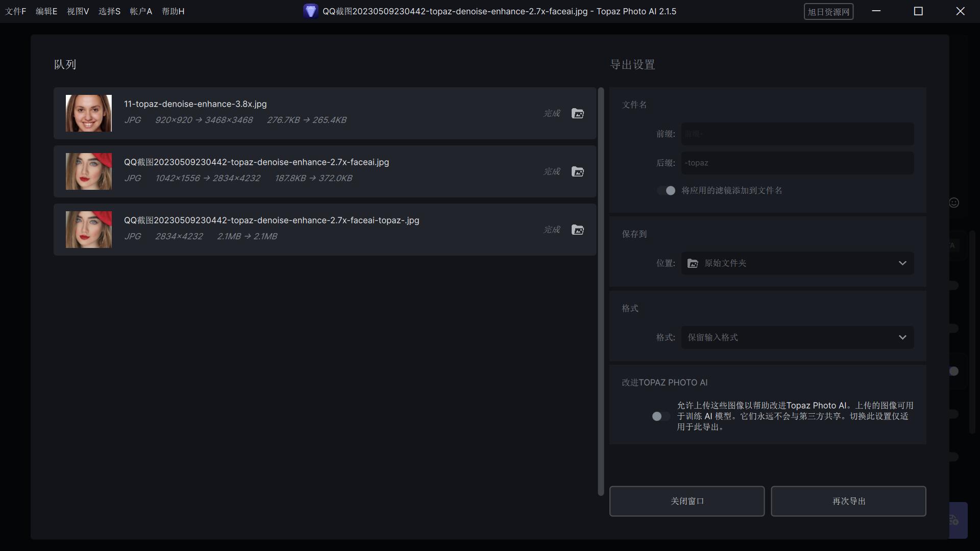Open the 视图V menu
Viewport: 980px width, 551px height.
click(78, 11)
